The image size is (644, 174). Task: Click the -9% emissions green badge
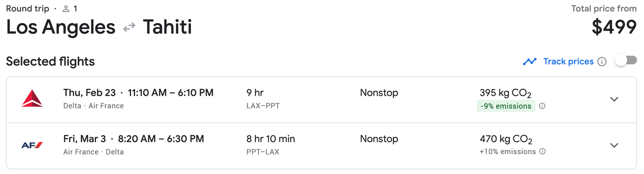click(506, 106)
